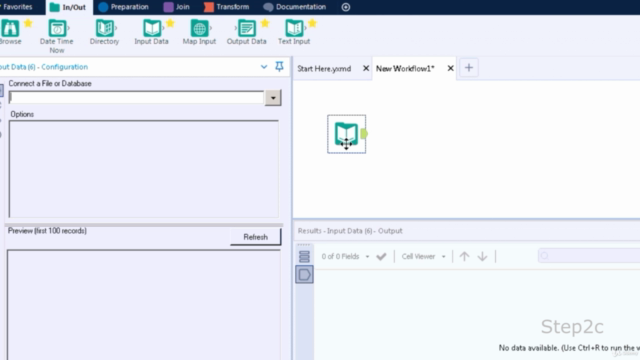Open the 0 of 0 Fields dropdown
Viewport: 640px width, 360px height.
[x=345, y=256]
